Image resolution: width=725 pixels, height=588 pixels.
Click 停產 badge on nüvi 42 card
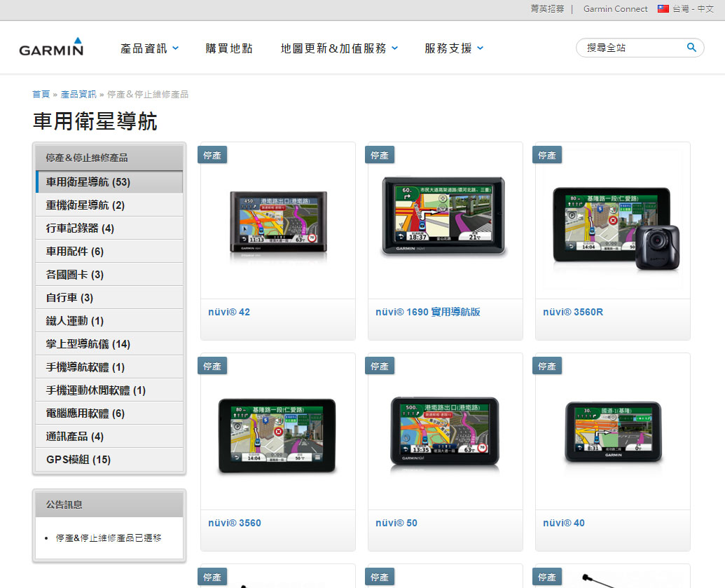pos(212,155)
